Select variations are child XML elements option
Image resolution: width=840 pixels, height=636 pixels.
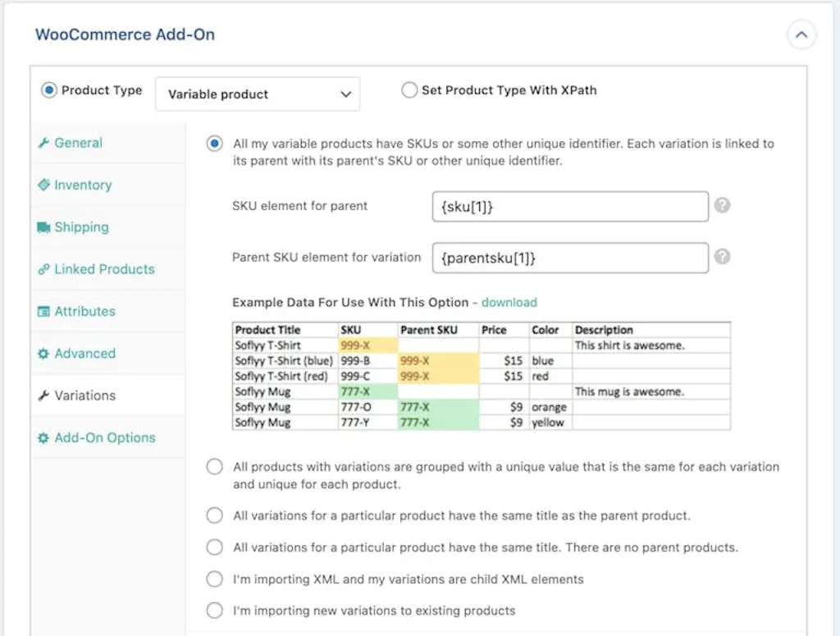tap(215, 579)
